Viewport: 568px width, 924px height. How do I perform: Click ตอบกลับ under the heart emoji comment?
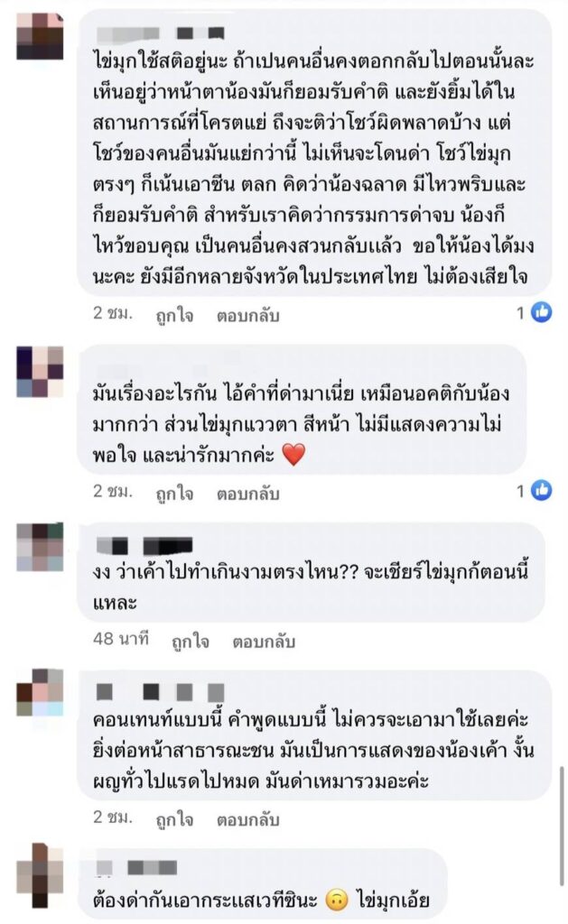(247, 493)
